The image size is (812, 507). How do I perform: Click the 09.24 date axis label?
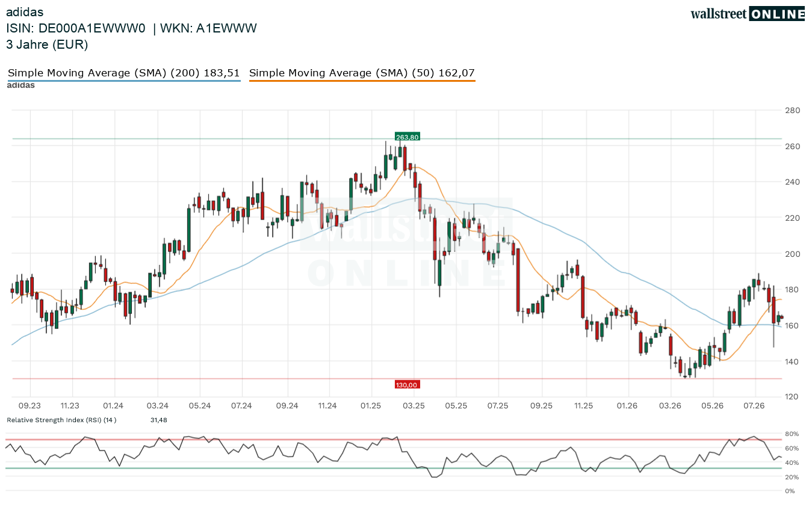287,406
